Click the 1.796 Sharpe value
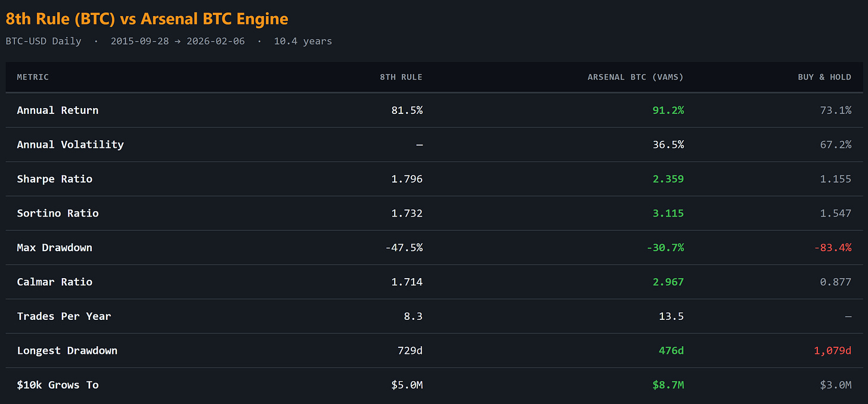Image resolution: width=868 pixels, height=404 pixels. 407,178
